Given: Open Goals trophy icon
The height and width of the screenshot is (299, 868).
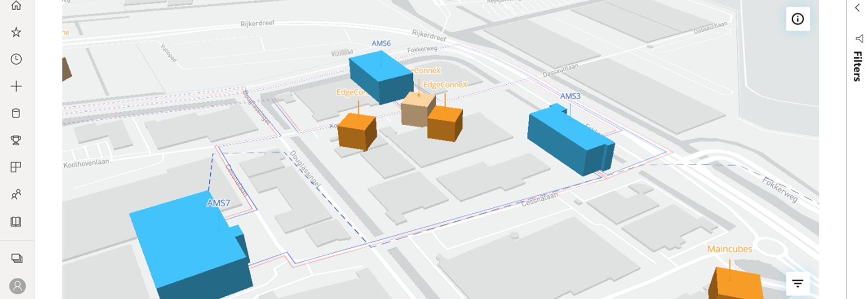Looking at the screenshot, I should point(16,140).
